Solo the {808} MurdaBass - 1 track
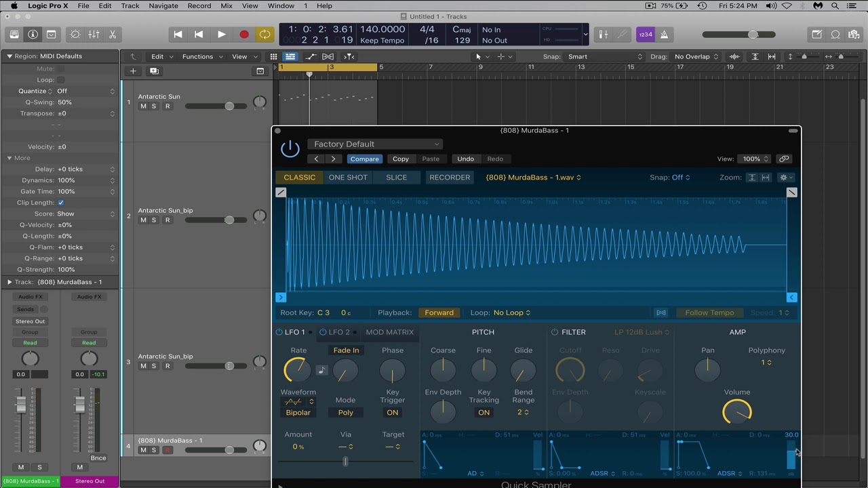This screenshot has width=868, height=488. click(154, 450)
